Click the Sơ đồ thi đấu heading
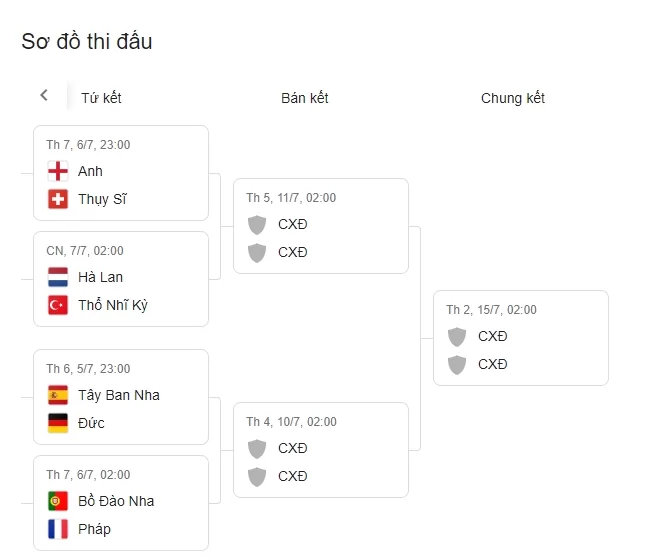 tap(87, 42)
